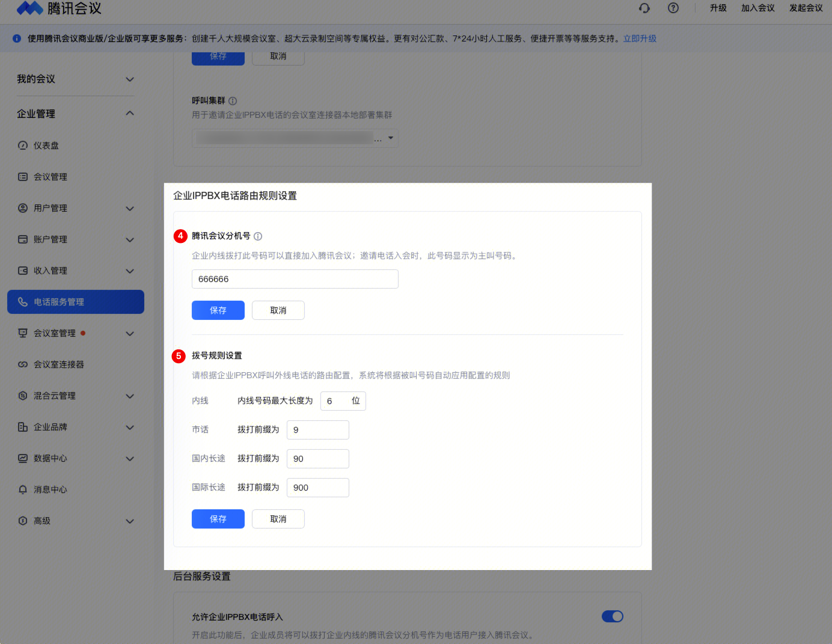Click 保存 button above 呼叫集群
Image resolution: width=832 pixels, height=644 pixels.
[218, 57]
